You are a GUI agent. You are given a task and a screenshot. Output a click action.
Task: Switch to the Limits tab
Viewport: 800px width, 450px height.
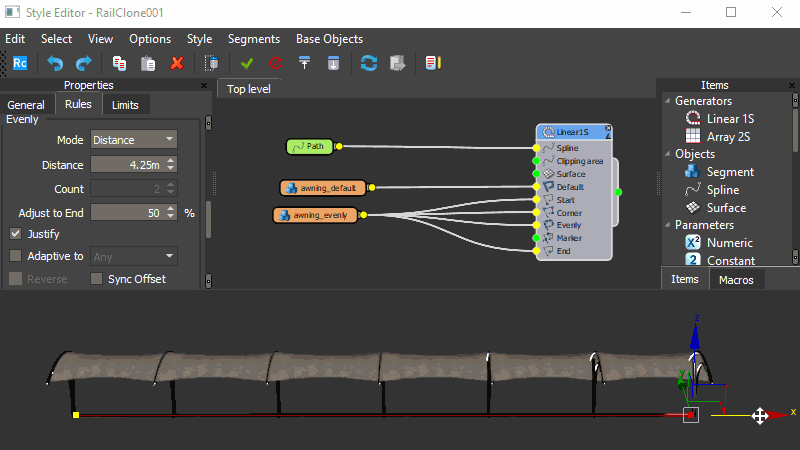[x=125, y=105]
